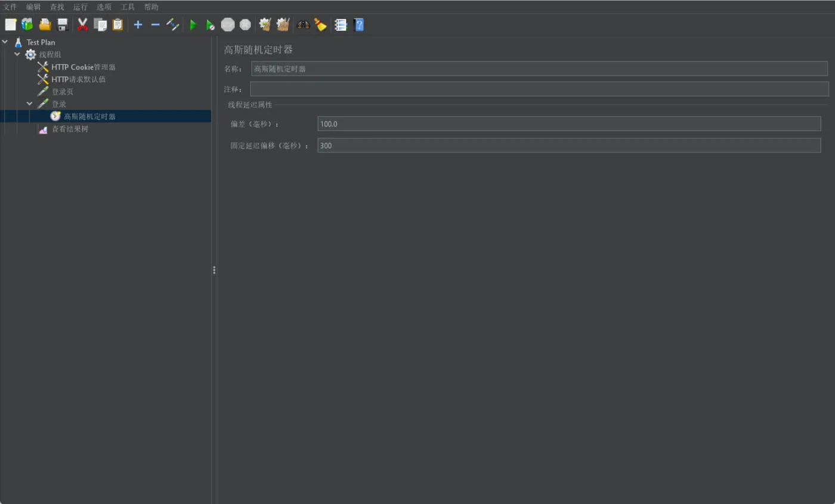Save the test plan with floppy icon
Image resolution: width=835 pixels, height=504 pixels.
click(x=62, y=24)
